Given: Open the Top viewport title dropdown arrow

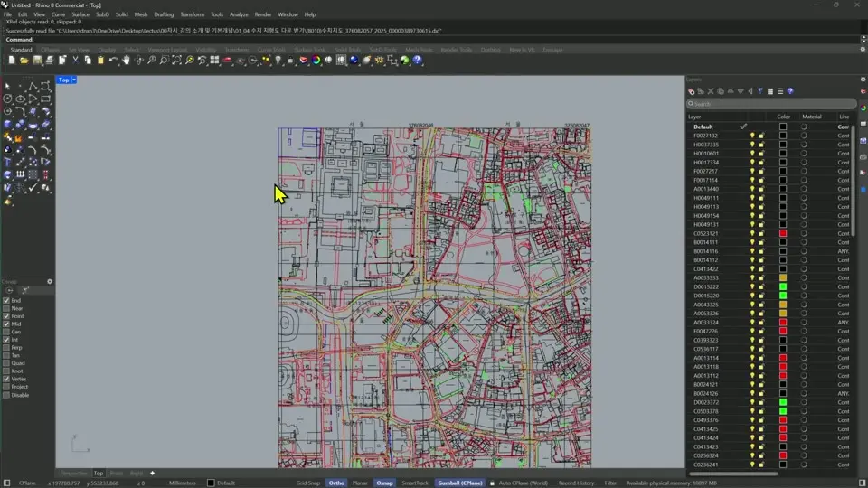Looking at the screenshot, I should pos(73,80).
